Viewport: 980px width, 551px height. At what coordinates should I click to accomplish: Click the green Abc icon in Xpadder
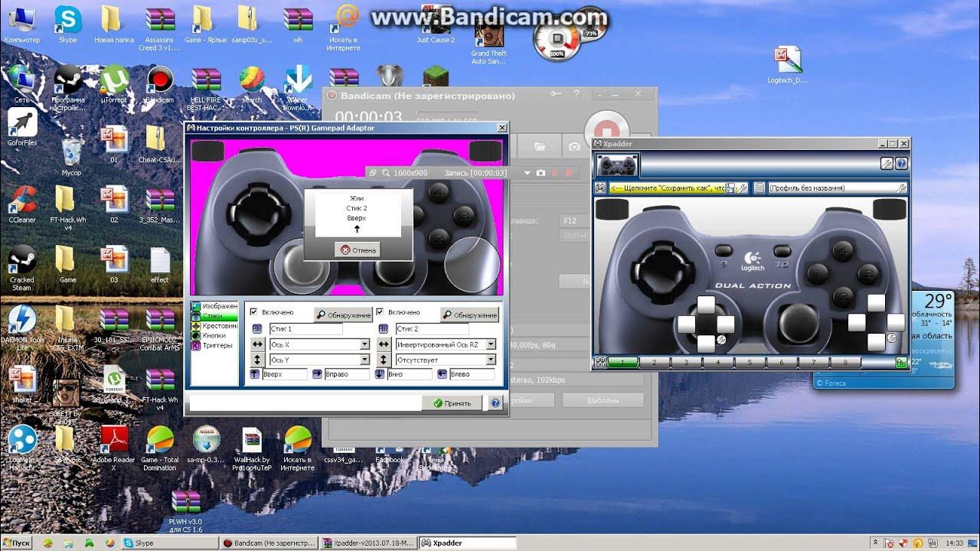click(901, 363)
